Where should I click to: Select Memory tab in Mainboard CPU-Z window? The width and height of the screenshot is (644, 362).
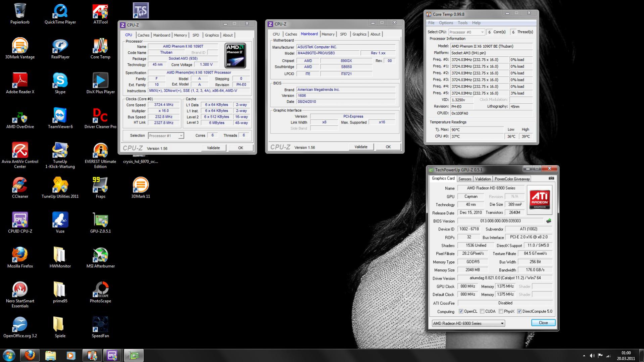(x=328, y=34)
